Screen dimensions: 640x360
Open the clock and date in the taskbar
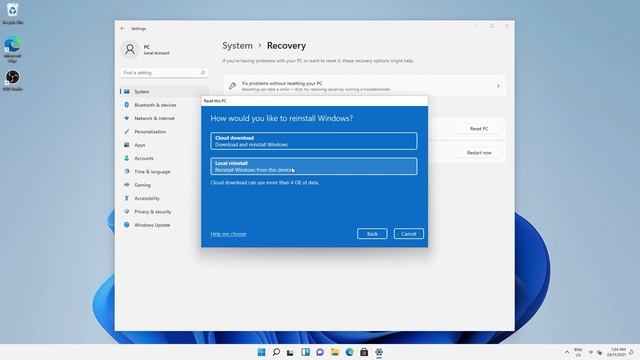616,352
